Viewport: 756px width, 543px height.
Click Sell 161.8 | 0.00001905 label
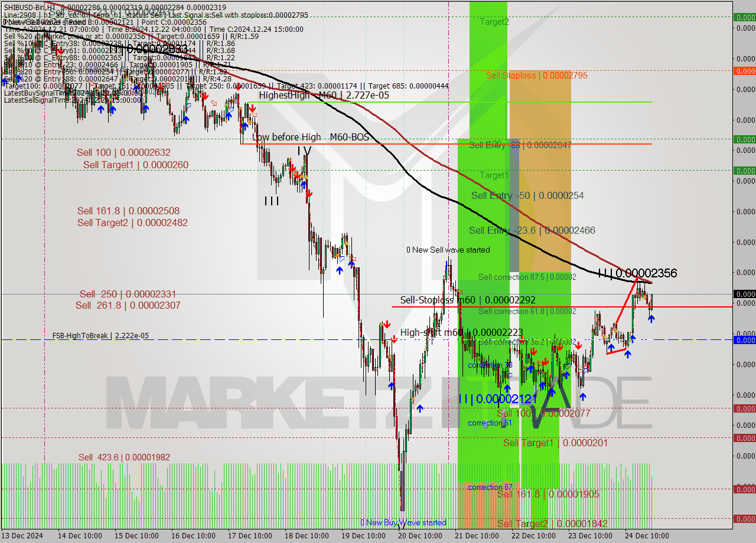548,494
